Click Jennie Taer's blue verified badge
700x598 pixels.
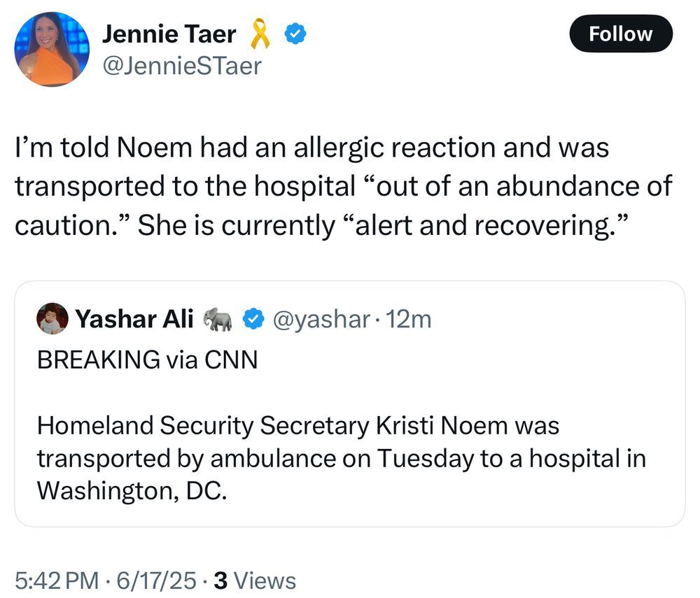pos(293,34)
